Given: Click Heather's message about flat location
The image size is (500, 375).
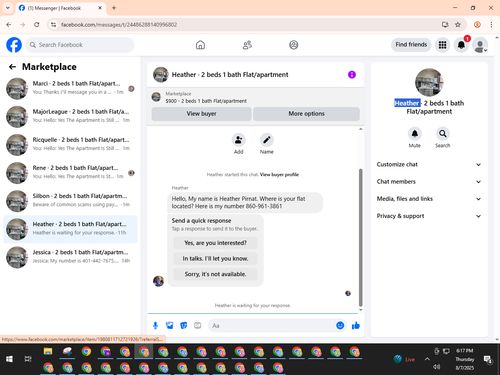Looking at the screenshot, I should 245,203.
